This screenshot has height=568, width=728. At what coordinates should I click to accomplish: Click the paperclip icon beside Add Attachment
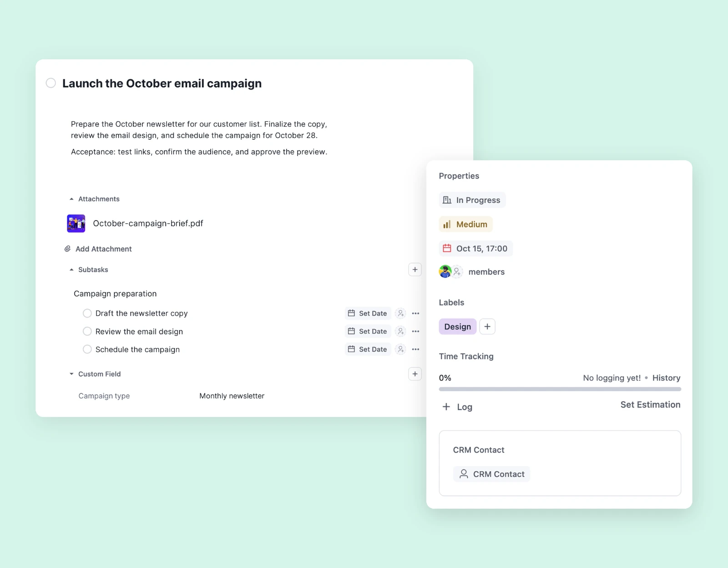[67, 249]
